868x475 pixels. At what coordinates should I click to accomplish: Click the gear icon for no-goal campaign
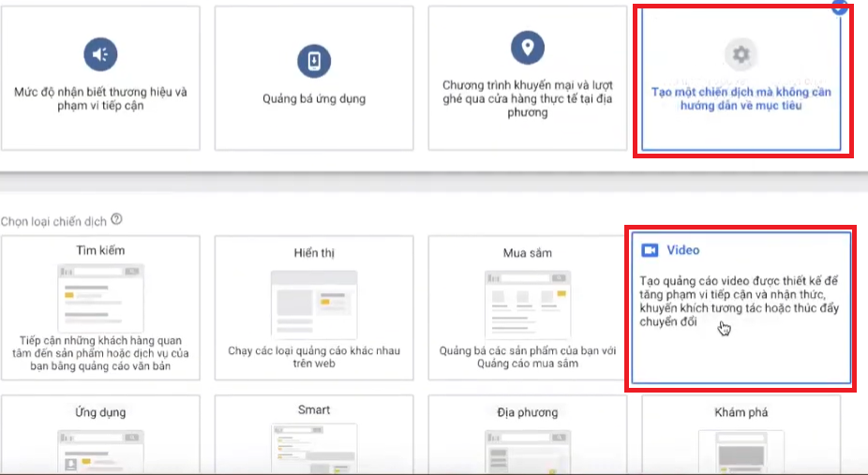click(x=741, y=54)
